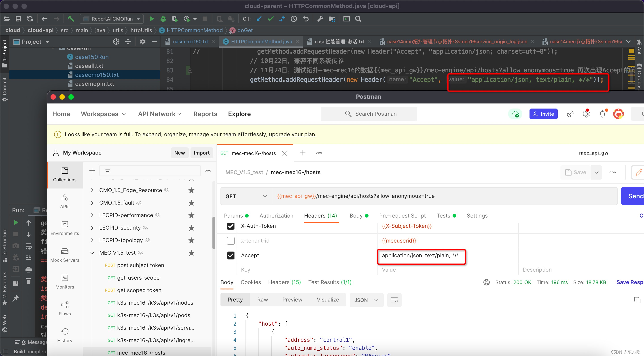This screenshot has width=644, height=356.
Task: Expand the LECPID-topology collection
Action: [x=92, y=240]
